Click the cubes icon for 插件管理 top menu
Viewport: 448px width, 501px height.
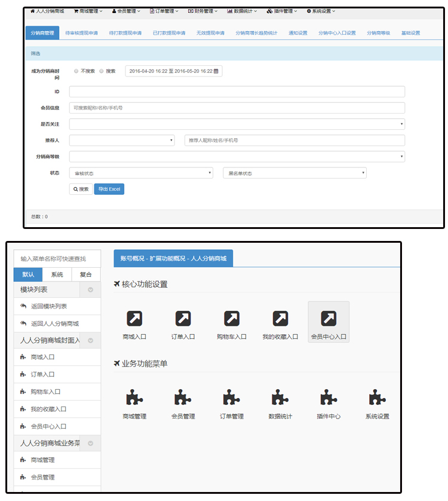pyautogui.click(x=269, y=11)
